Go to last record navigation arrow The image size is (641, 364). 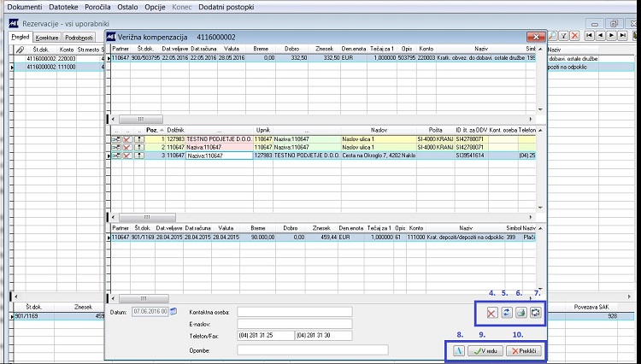622,36
